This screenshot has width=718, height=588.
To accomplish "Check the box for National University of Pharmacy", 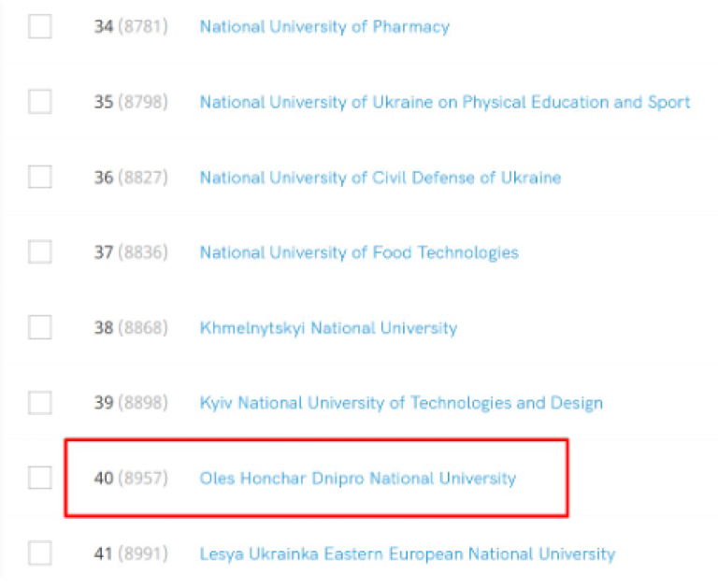I will (40, 26).
